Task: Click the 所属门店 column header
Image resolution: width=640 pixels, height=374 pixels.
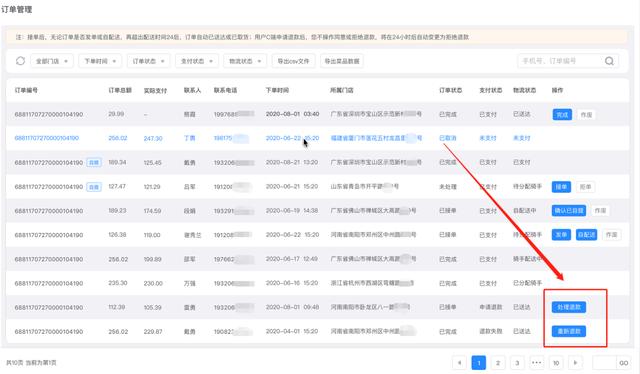Action: tap(342, 90)
